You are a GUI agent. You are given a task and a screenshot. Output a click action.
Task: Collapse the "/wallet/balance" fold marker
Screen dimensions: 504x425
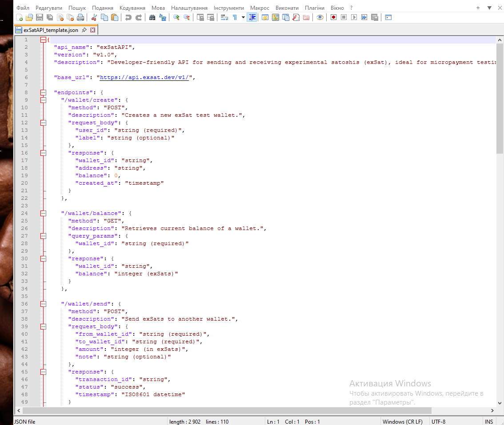click(x=43, y=213)
